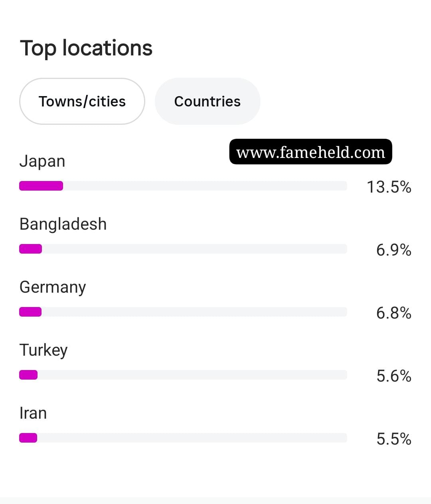This screenshot has width=431, height=504.
Task: Select the Countries tab
Action: (208, 101)
